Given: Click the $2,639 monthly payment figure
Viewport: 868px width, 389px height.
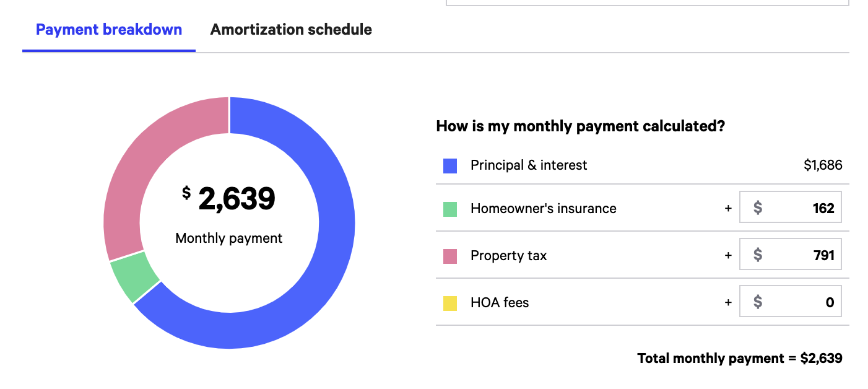Looking at the screenshot, I should click(x=229, y=199).
